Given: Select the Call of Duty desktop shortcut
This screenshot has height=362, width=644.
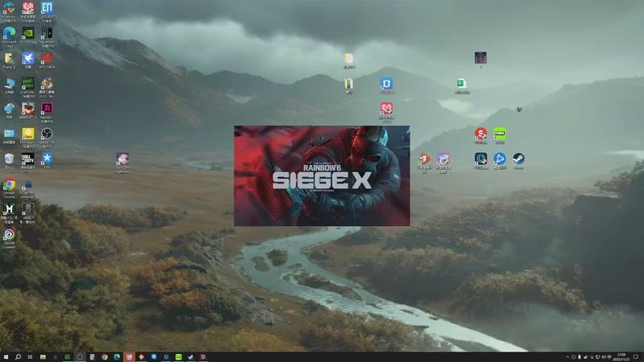Looking at the screenshot, I should pos(28,158).
